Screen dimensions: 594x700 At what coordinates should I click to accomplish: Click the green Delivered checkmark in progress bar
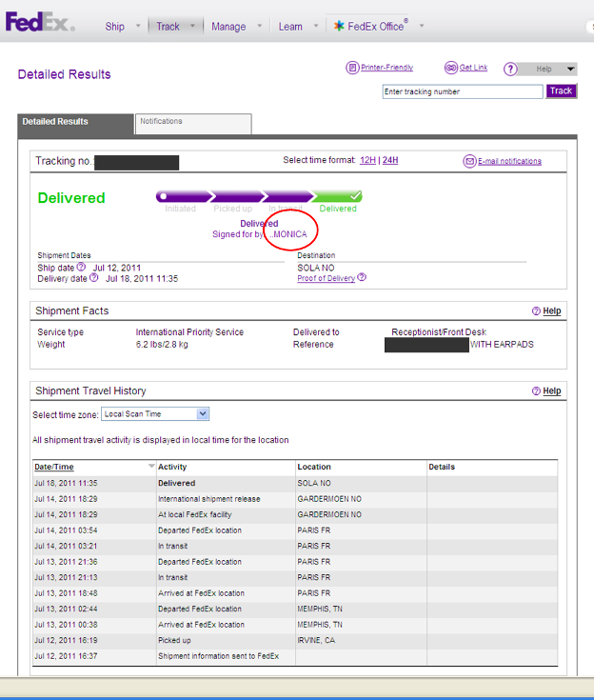pyautogui.click(x=356, y=195)
